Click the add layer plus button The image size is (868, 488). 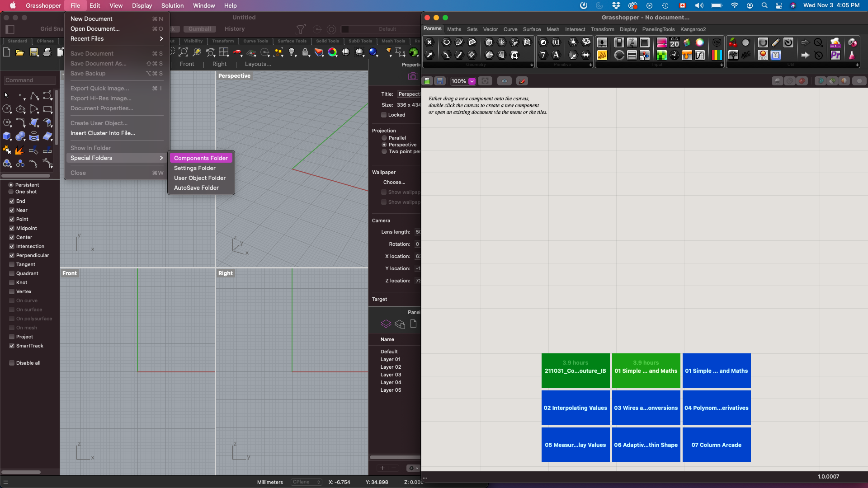point(382,468)
